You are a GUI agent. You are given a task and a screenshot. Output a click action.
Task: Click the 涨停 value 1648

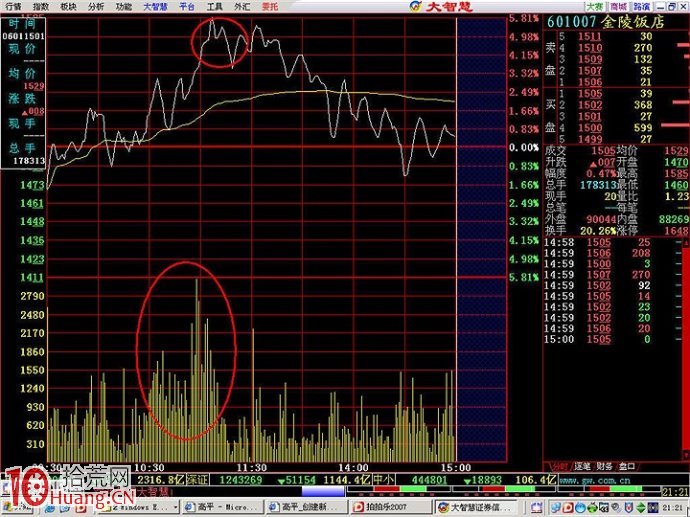click(x=676, y=231)
